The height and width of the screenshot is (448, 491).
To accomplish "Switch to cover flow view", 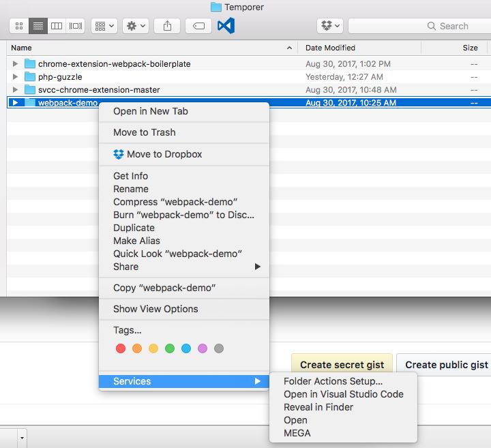I will point(76,26).
